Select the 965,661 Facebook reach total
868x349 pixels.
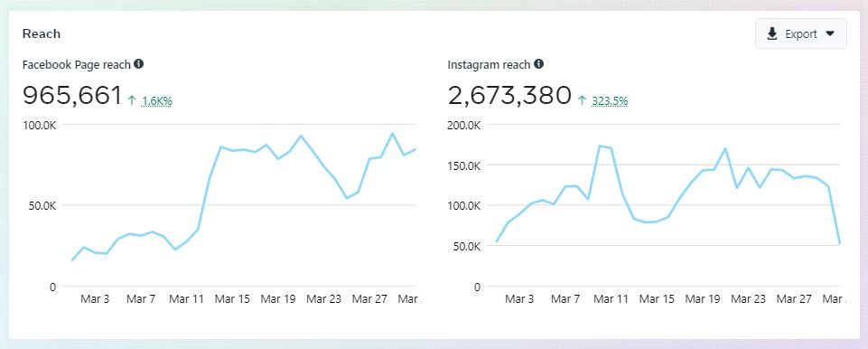pyautogui.click(x=72, y=95)
